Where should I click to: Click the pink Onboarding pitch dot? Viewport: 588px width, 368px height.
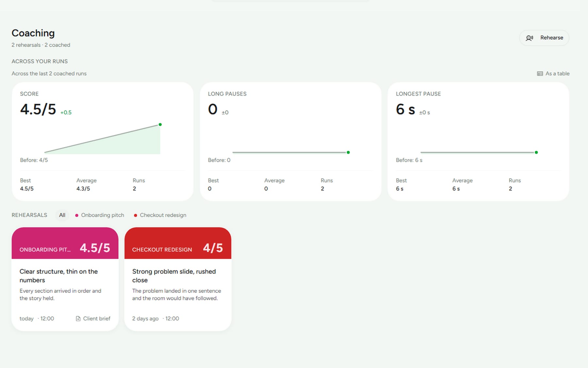(77, 215)
